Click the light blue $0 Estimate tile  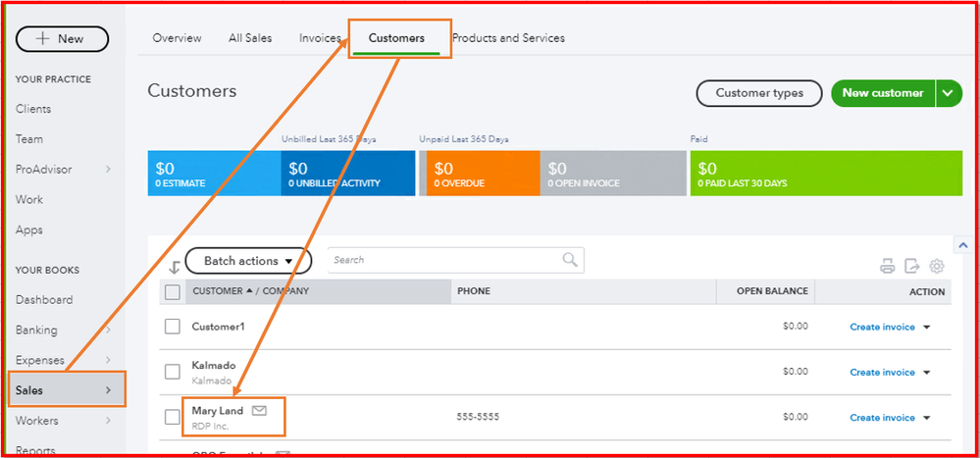pos(215,173)
